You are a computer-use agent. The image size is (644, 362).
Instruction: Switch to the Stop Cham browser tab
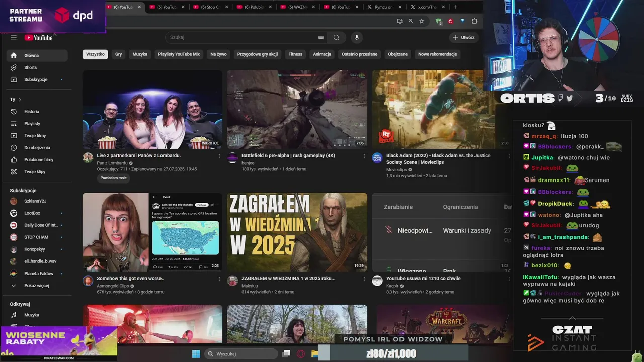(210, 7)
